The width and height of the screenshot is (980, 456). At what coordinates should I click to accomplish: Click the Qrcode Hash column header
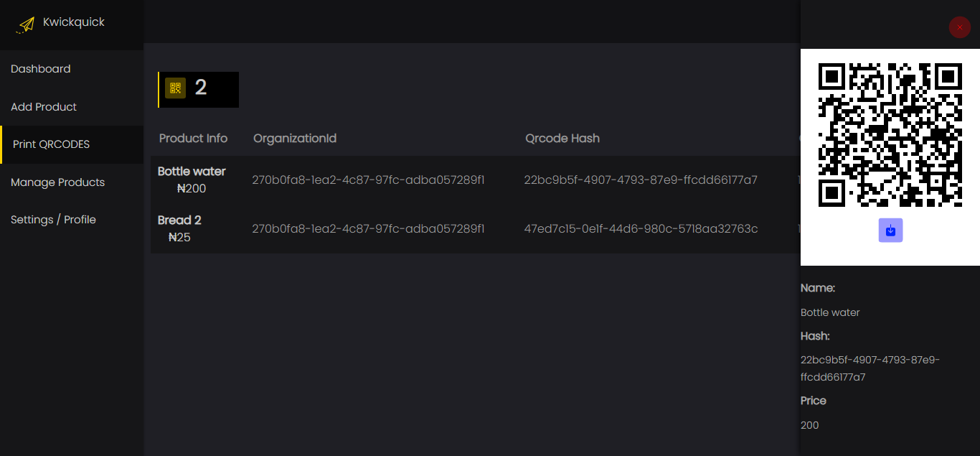[x=562, y=139]
